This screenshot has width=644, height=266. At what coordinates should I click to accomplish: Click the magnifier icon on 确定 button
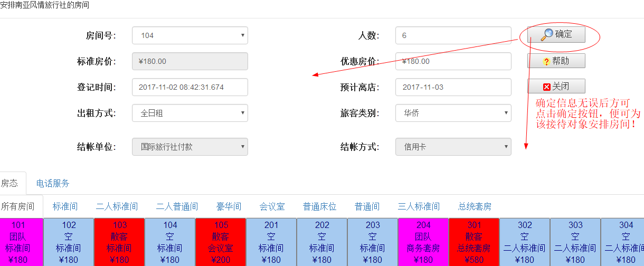pos(547,34)
